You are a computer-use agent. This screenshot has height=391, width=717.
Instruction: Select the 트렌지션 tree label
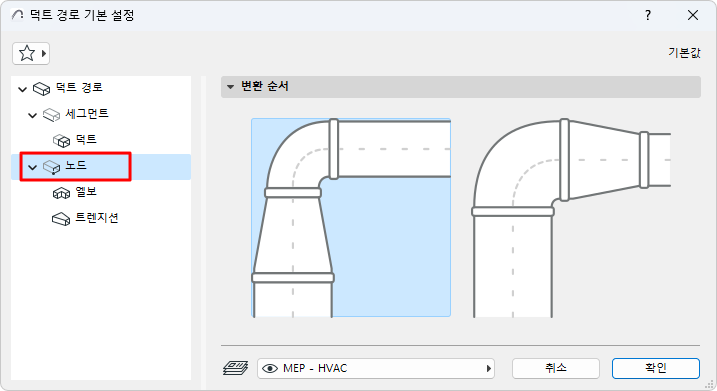(96, 218)
